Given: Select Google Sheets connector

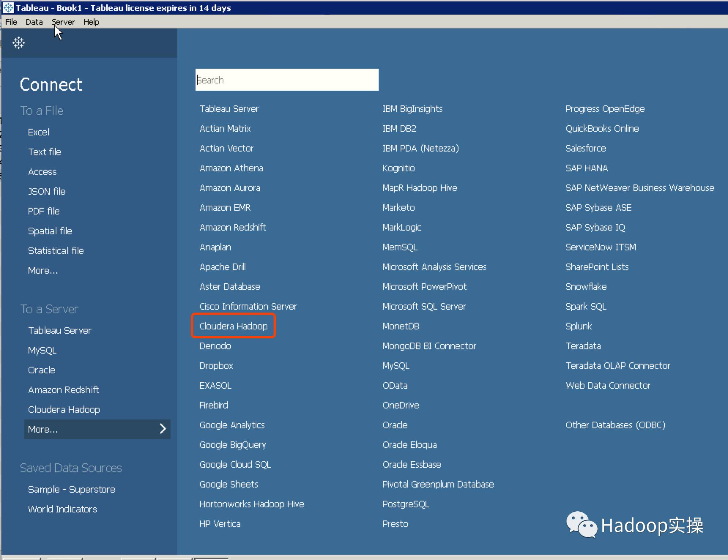Looking at the screenshot, I should (x=229, y=484).
